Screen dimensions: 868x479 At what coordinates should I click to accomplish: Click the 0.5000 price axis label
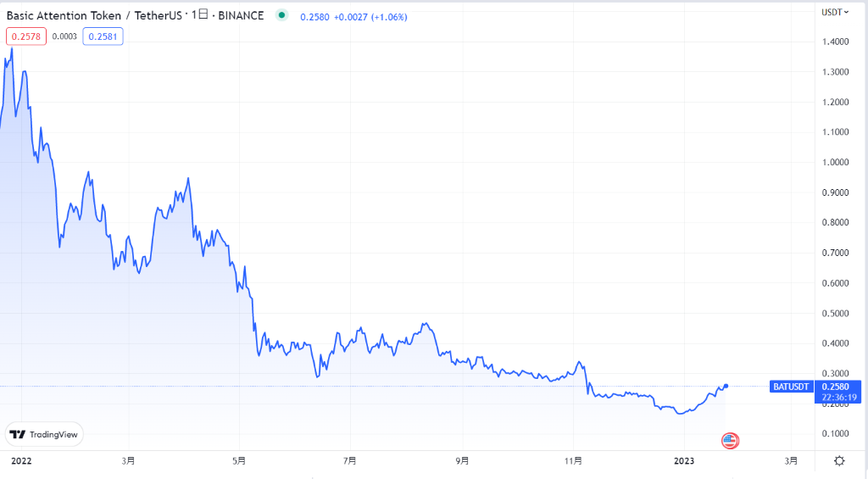(x=835, y=314)
